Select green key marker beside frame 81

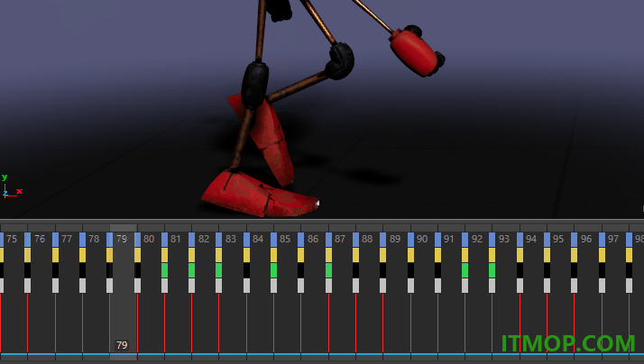click(x=165, y=270)
